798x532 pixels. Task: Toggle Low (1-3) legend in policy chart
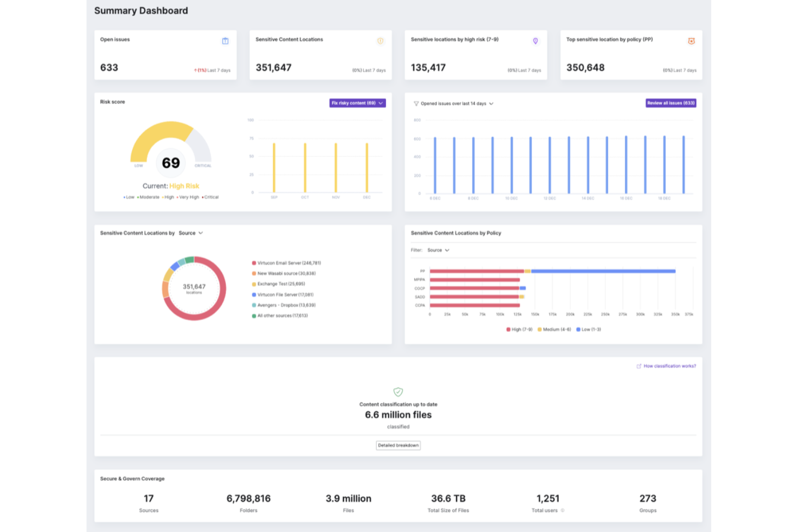pos(589,329)
